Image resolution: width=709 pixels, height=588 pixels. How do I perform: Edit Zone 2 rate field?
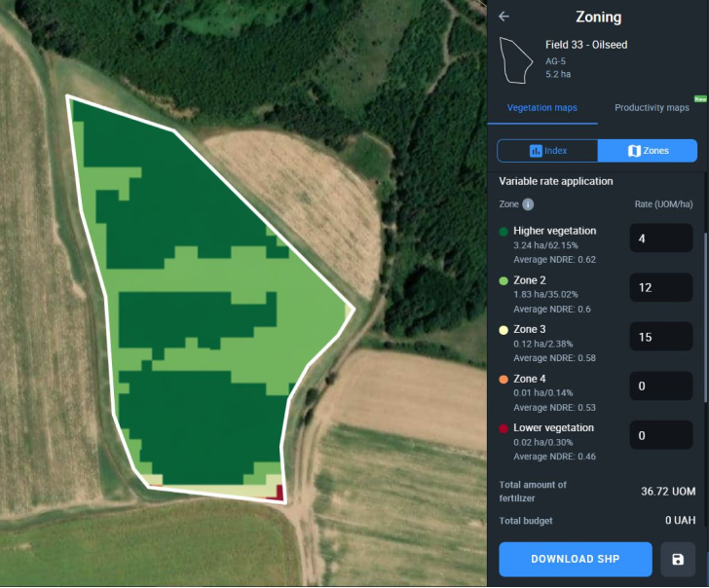tap(661, 287)
